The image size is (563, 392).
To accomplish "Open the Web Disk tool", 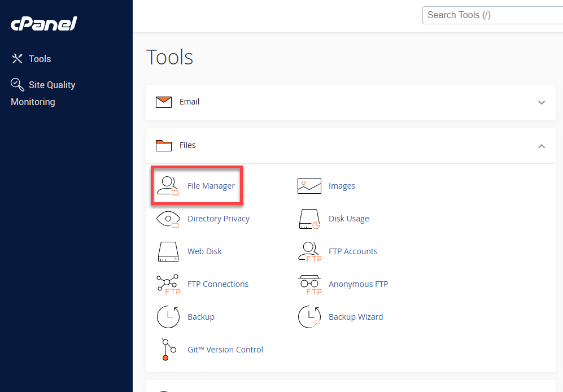I will click(204, 251).
